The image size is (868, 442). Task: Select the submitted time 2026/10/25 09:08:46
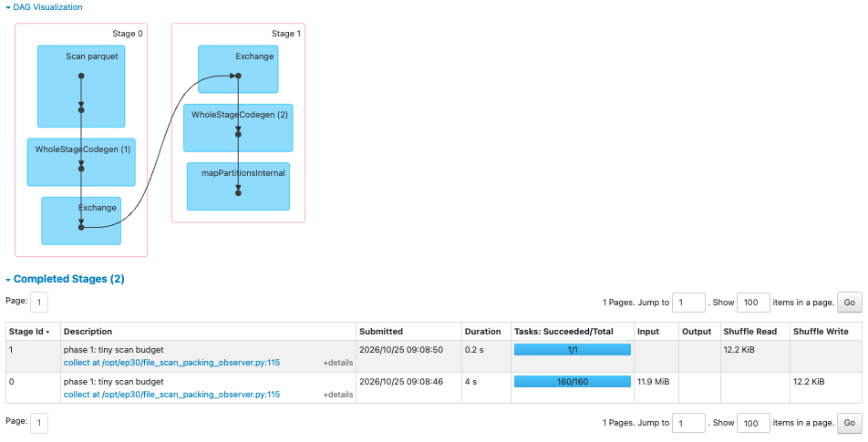401,382
